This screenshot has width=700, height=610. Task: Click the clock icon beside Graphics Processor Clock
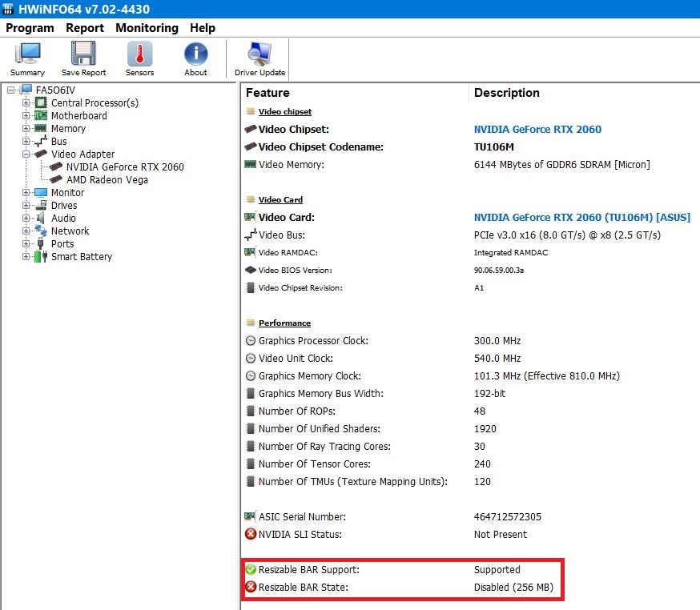click(251, 341)
